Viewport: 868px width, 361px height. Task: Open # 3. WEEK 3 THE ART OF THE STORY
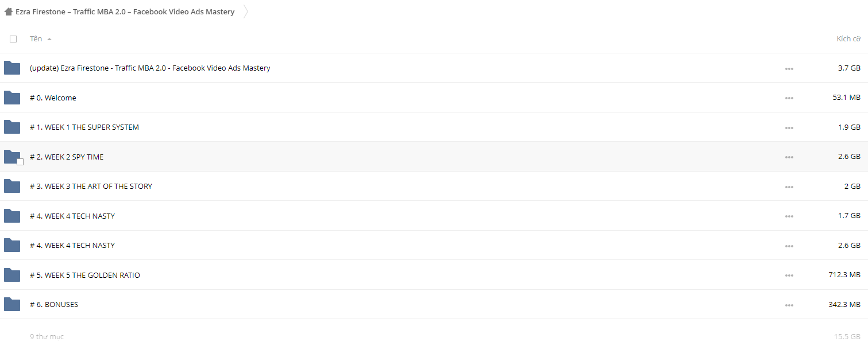click(x=91, y=186)
